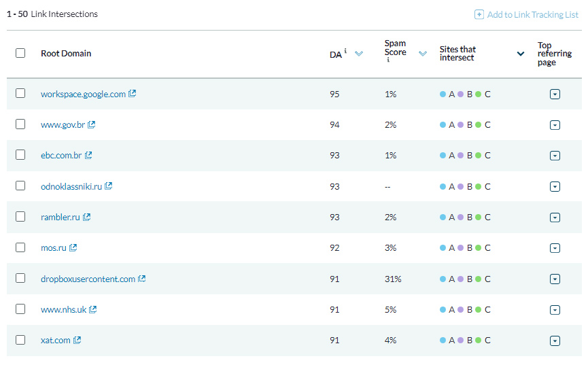Open external link icon beside workspace.google.com
This screenshot has height=365, width=588.
pyautogui.click(x=133, y=94)
